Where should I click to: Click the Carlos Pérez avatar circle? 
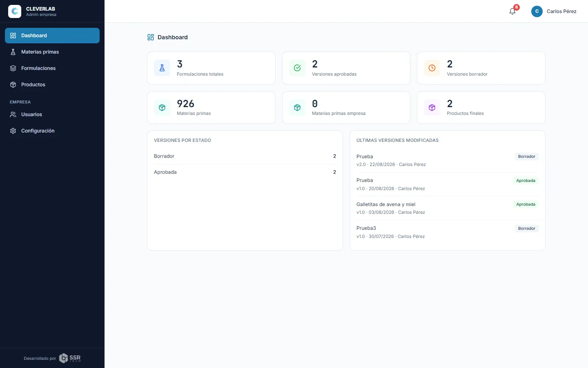click(537, 11)
